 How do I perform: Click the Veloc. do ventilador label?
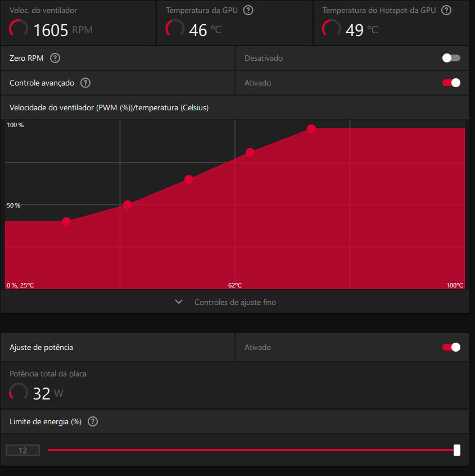coord(43,10)
